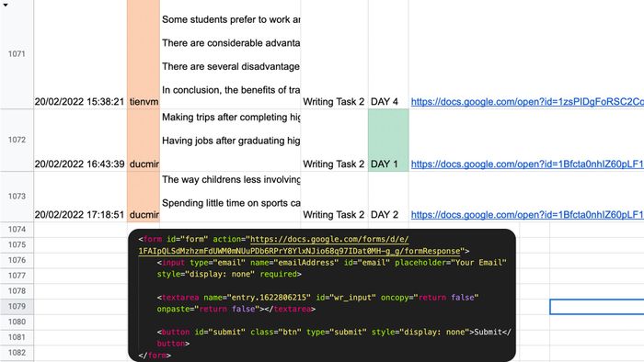Click the form action URL in code snippet

[299, 245]
